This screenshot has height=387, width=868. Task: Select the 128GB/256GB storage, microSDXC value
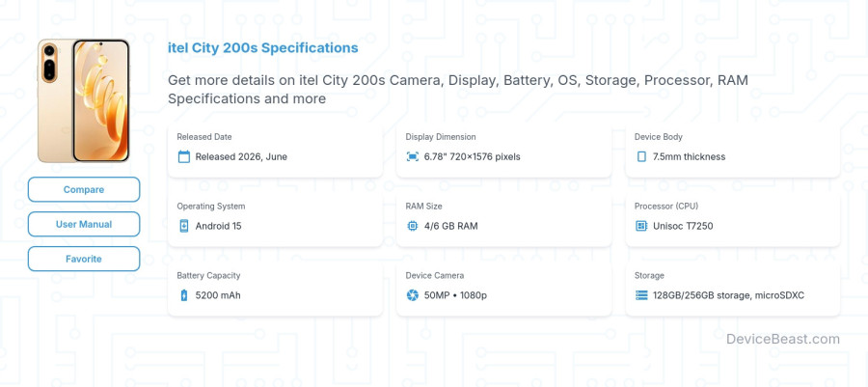coord(728,295)
